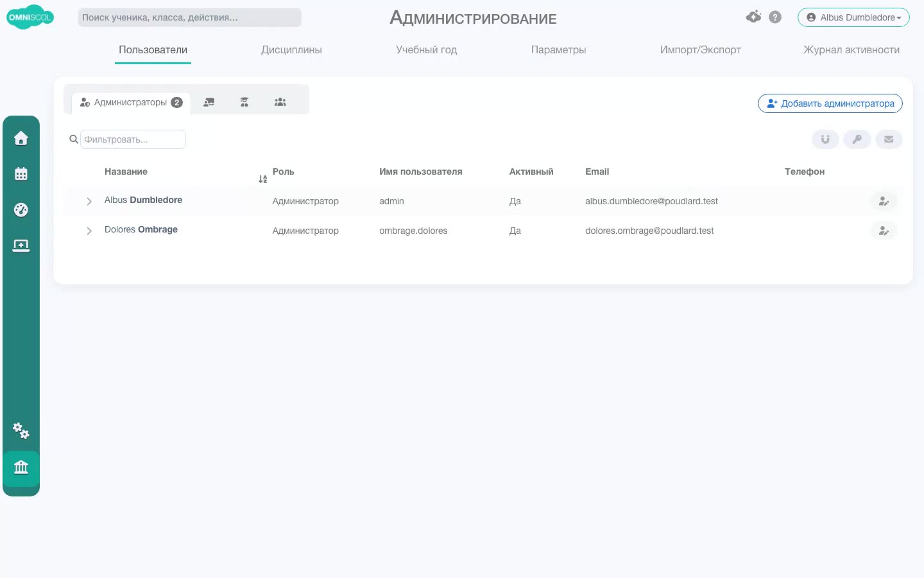
Task: Click Администратор role in Dolores Ombrage row
Action: click(x=305, y=231)
